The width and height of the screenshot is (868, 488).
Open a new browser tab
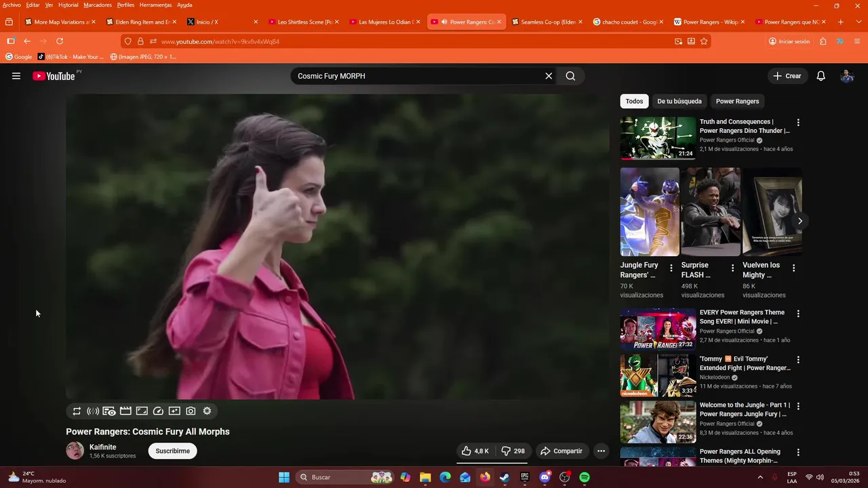click(x=841, y=22)
